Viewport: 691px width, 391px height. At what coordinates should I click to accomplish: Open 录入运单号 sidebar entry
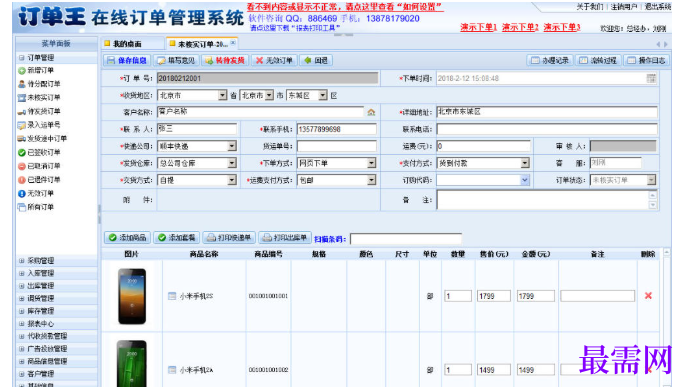39,125
